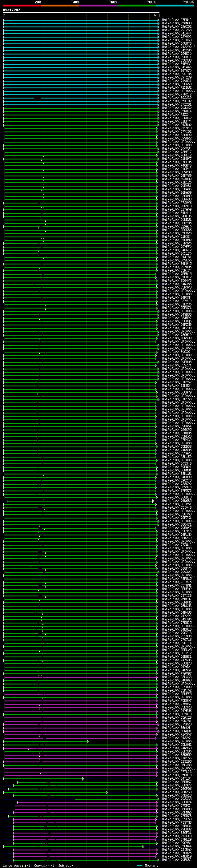
Task: Open hit UniRef100_Q41444
Action: [176, 34]
